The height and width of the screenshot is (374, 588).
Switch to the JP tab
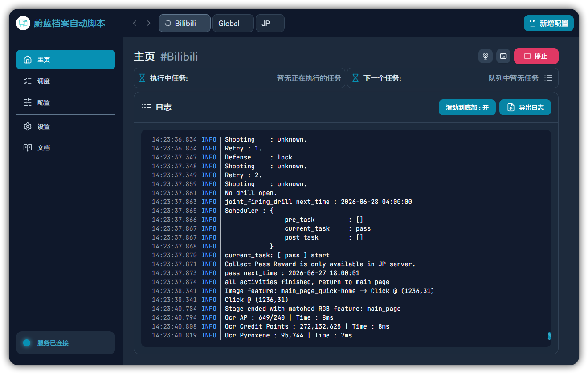(x=270, y=23)
